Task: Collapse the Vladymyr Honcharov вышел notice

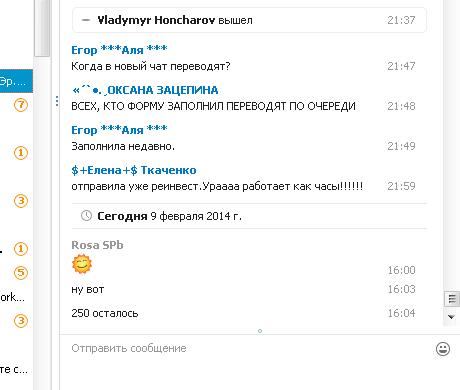Action: coord(86,20)
